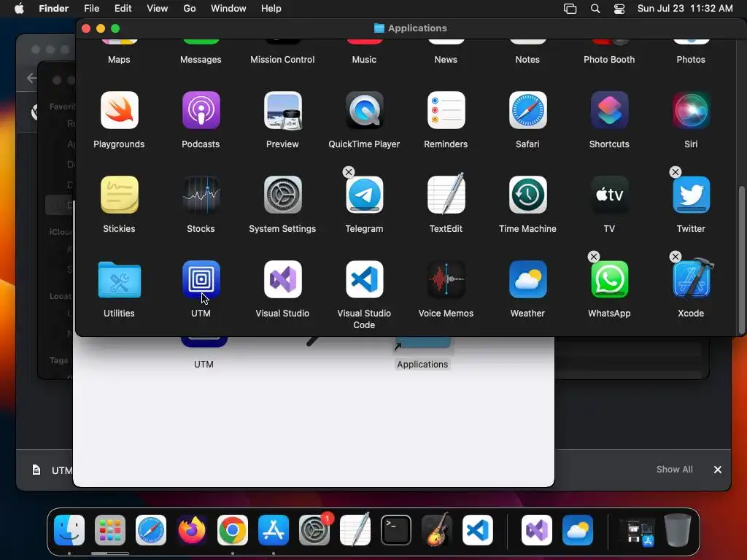Screen dimensions: 747x560
Task: Click Xcode's delete badge
Action: 675,257
